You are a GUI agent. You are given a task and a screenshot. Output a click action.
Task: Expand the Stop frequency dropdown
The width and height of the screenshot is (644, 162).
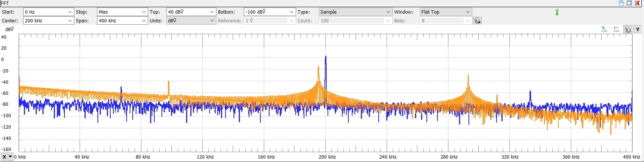[x=144, y=12]
